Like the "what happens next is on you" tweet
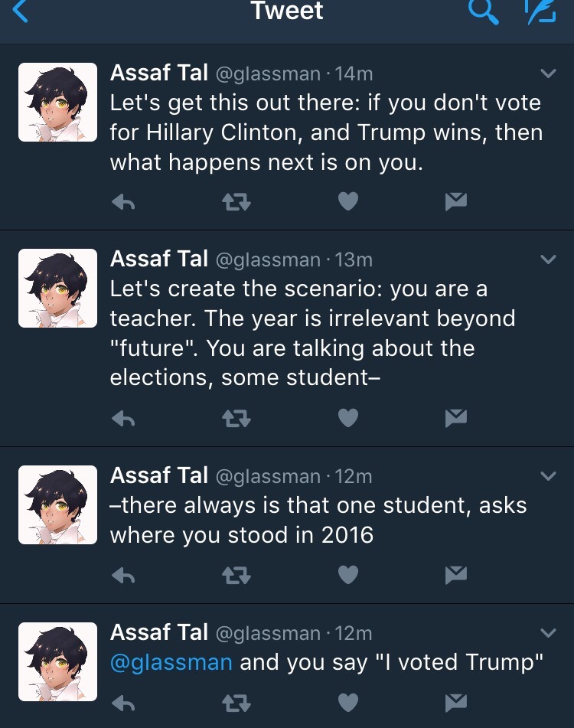574x728 pixels. 348,201
